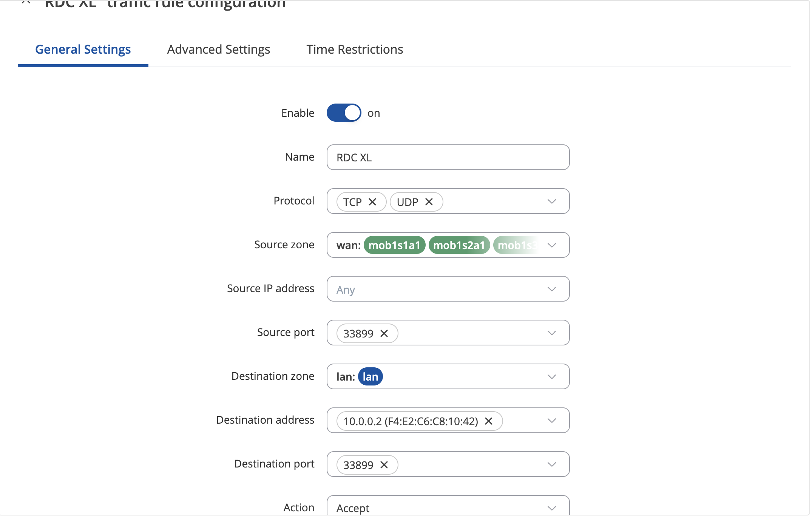Open the Destination zone dropdown chevron

[552, 377]
